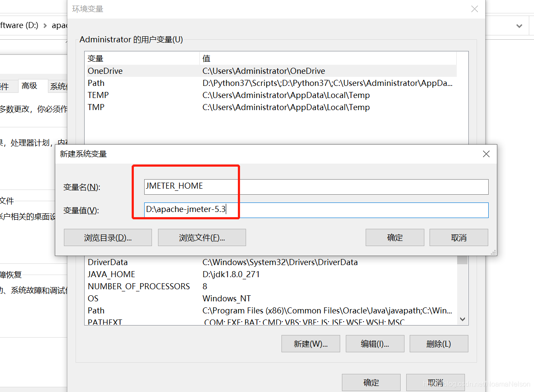Click 确定 at bottom of 环境变量 window

click(371, 383)
